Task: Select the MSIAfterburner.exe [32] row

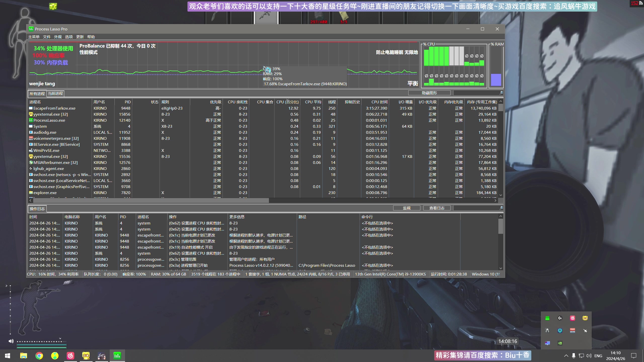Action: pos(263,163)
